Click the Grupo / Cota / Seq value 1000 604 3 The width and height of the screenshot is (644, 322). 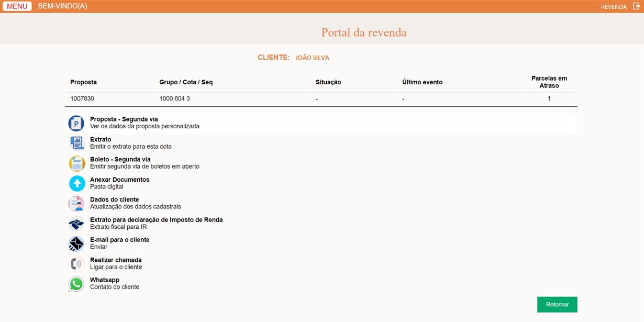(x=174, y=98)
